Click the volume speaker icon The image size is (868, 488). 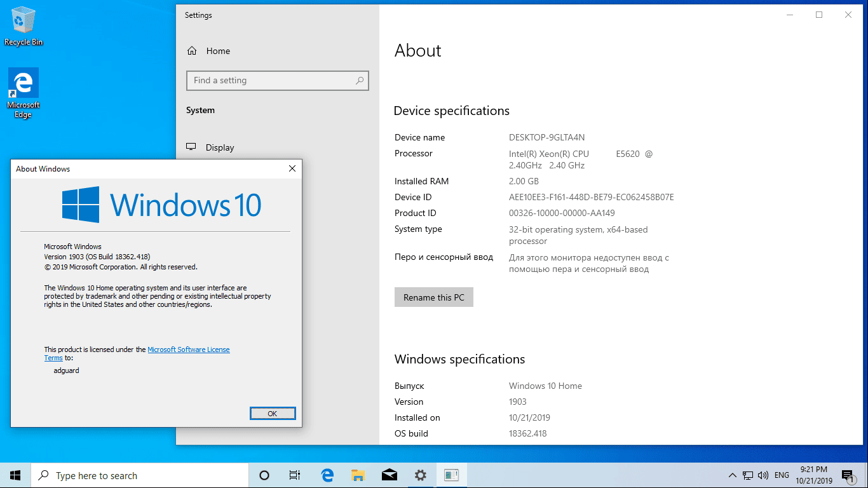(764, 475)
